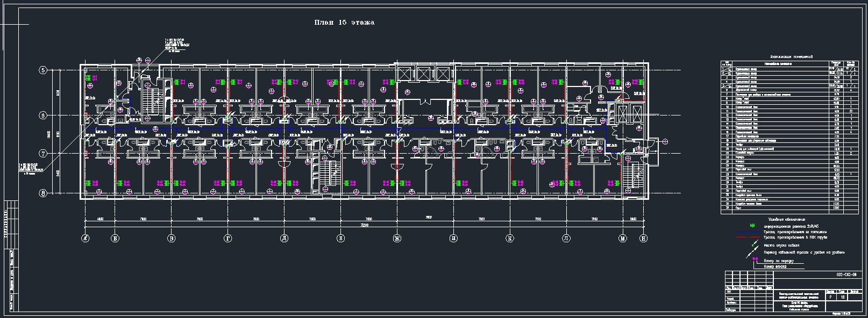Select the overall bottom dimension '75200'
This screenshot has width=868, height=318.
[364, 225]
